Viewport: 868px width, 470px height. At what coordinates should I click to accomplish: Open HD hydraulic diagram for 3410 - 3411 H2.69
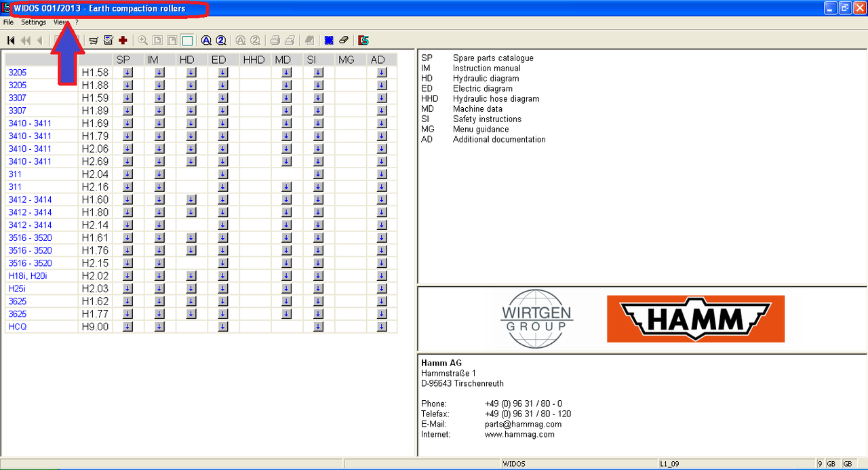191,161
